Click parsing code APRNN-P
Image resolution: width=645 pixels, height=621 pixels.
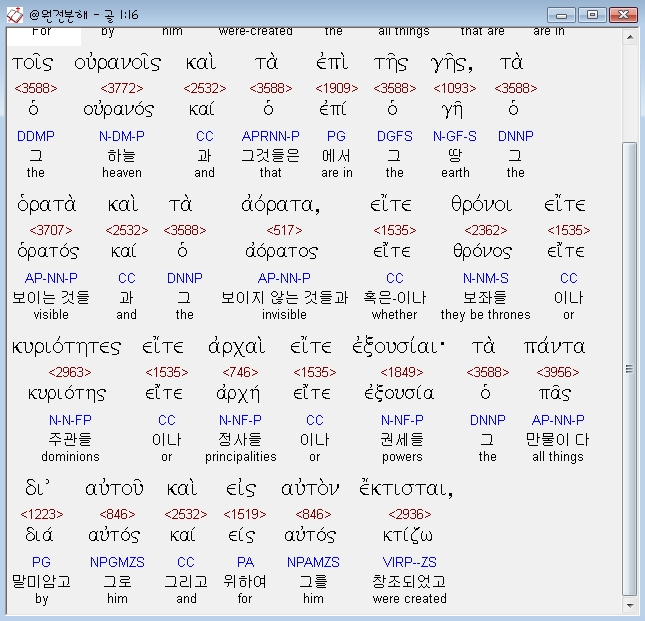coord(271,136)
